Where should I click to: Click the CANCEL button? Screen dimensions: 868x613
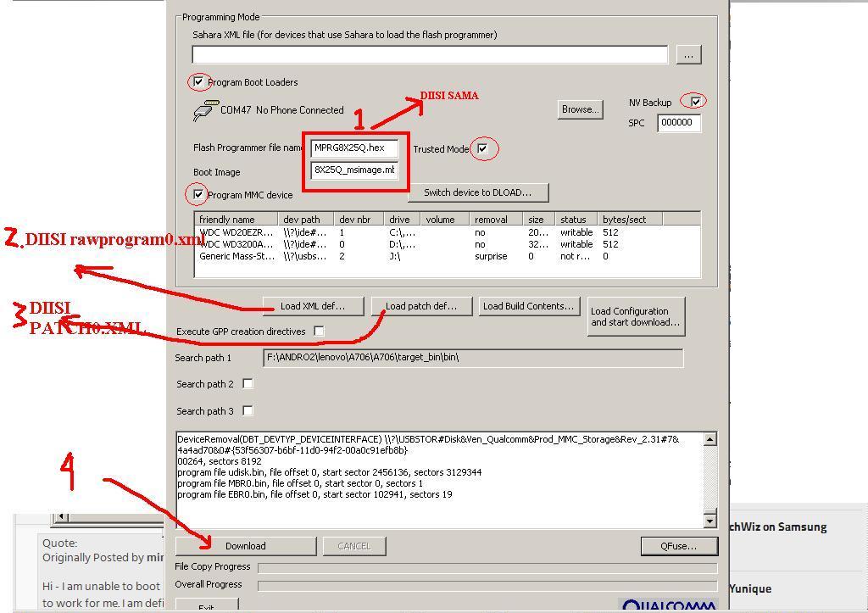(x=354, y=546)
